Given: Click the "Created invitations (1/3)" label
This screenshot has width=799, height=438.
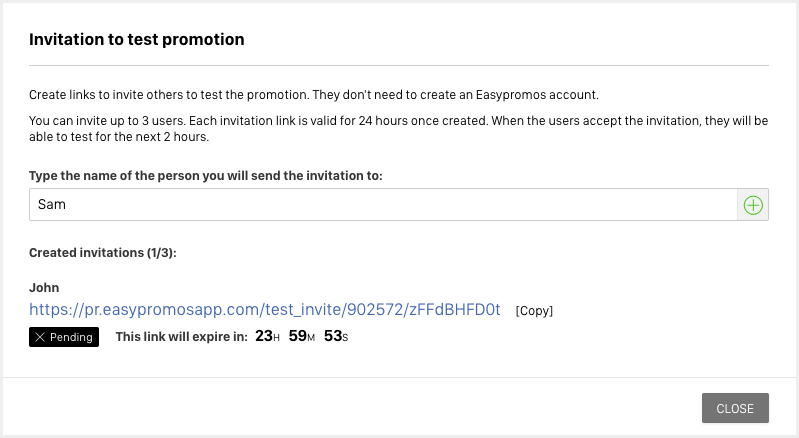Looking at the screenshot, I should click(x=102, y=253).
